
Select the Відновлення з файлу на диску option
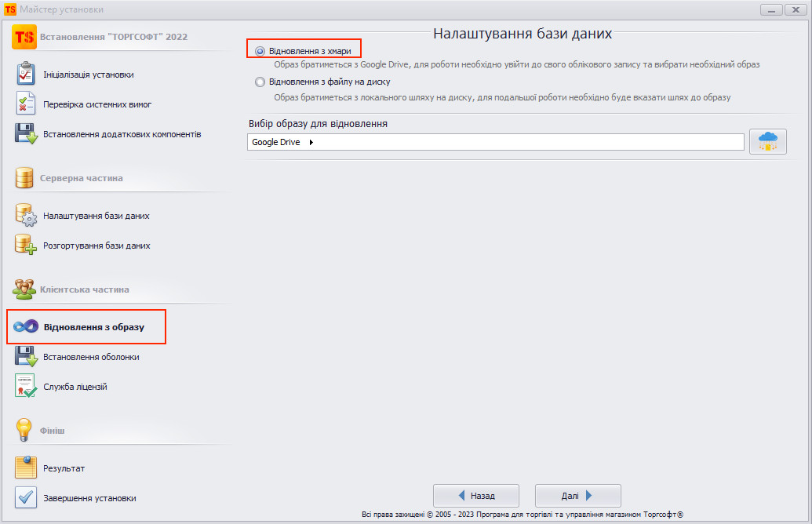260,82
